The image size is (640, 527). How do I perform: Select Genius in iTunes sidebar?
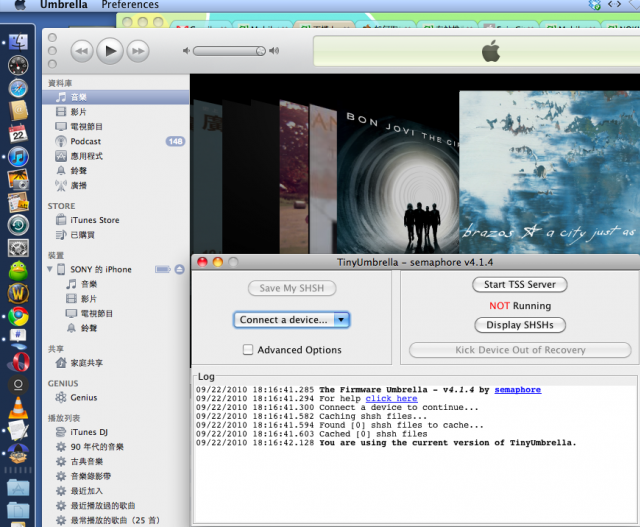pyautogui.click(x=116, y=398)
